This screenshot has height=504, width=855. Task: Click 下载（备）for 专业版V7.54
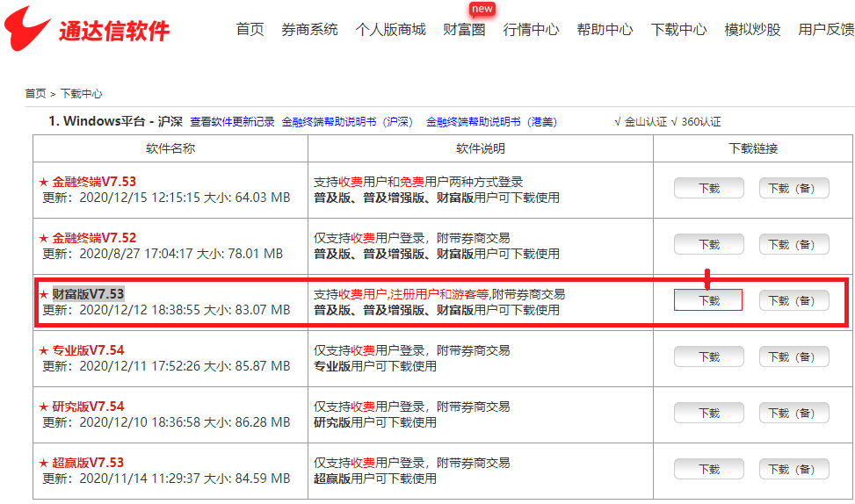pyautogui.click(x=794, y=356)
